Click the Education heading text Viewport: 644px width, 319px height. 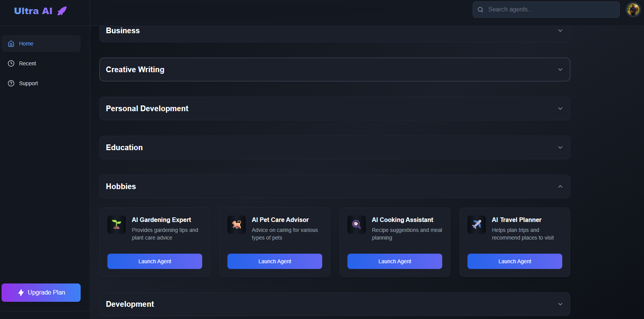click(124, 147)
